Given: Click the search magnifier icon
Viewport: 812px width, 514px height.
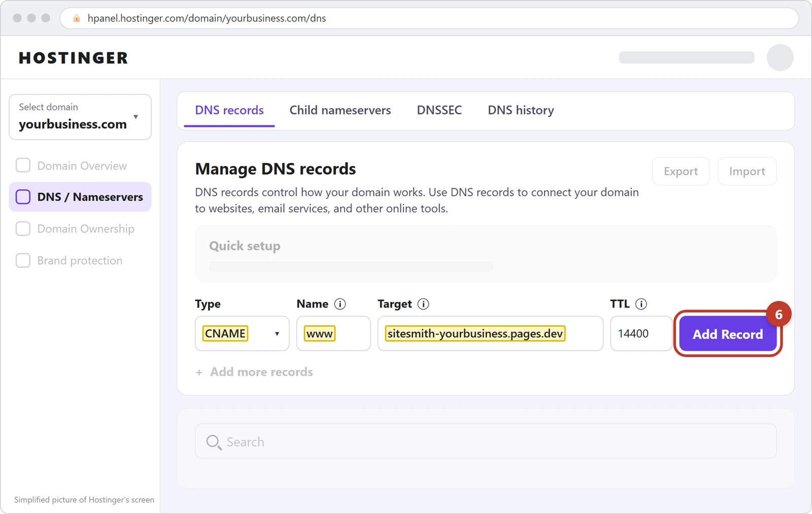Looking at the screenshot, I should [x=214, y=442].
